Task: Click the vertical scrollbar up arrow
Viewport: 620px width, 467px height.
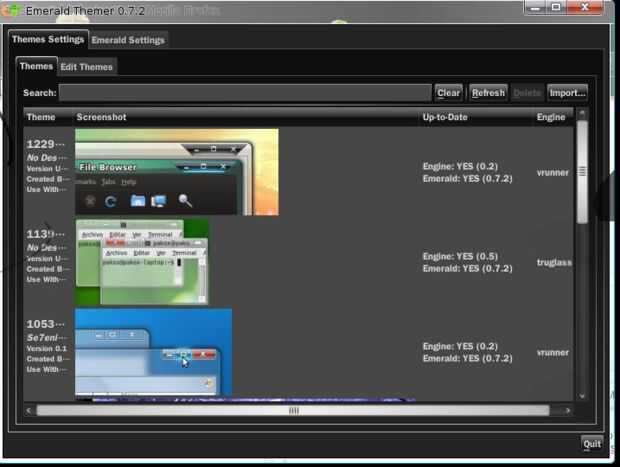Action: coord(582,114)
